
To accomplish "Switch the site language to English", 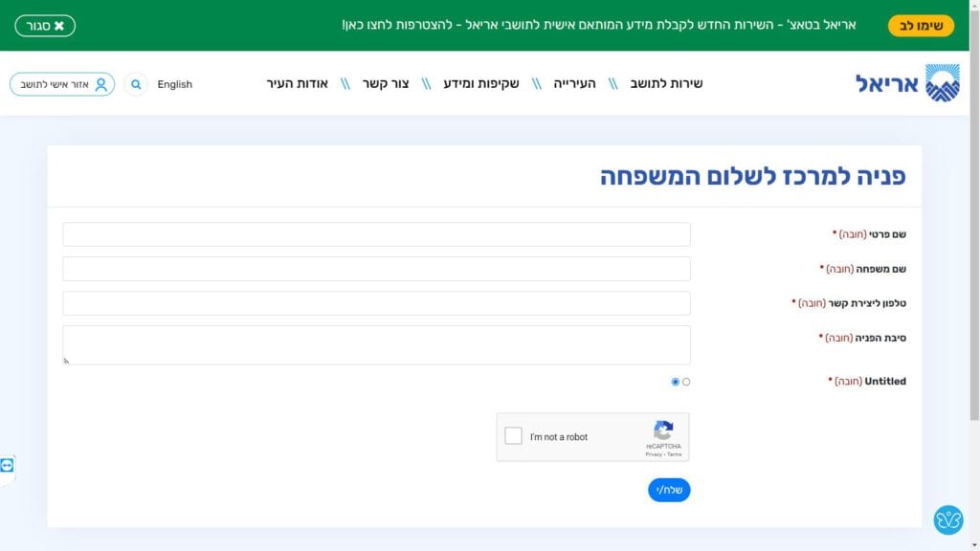I will (175, 84).
